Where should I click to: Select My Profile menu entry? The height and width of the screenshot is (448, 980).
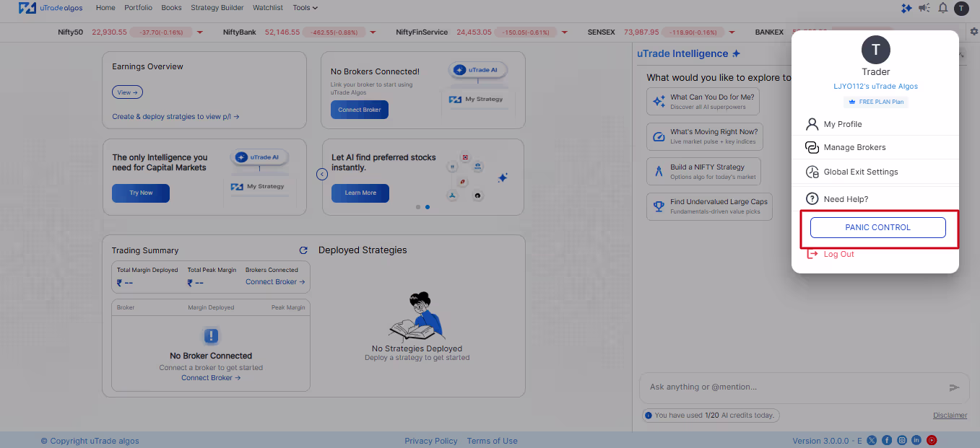875,124
